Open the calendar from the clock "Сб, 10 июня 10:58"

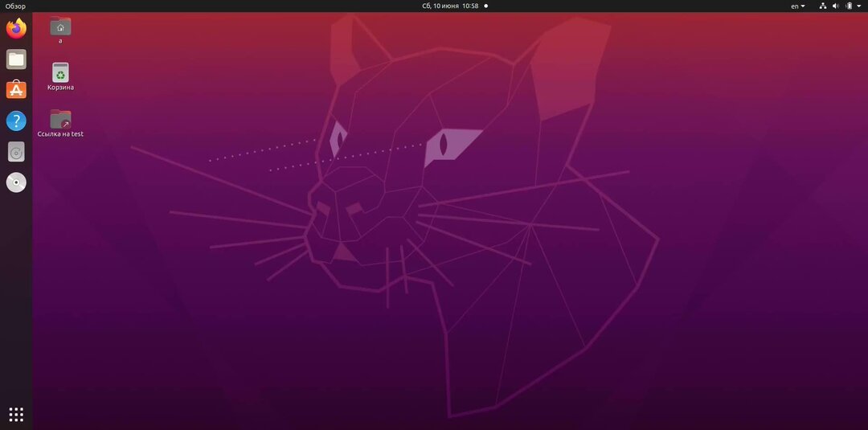click(x=450, y=6)
